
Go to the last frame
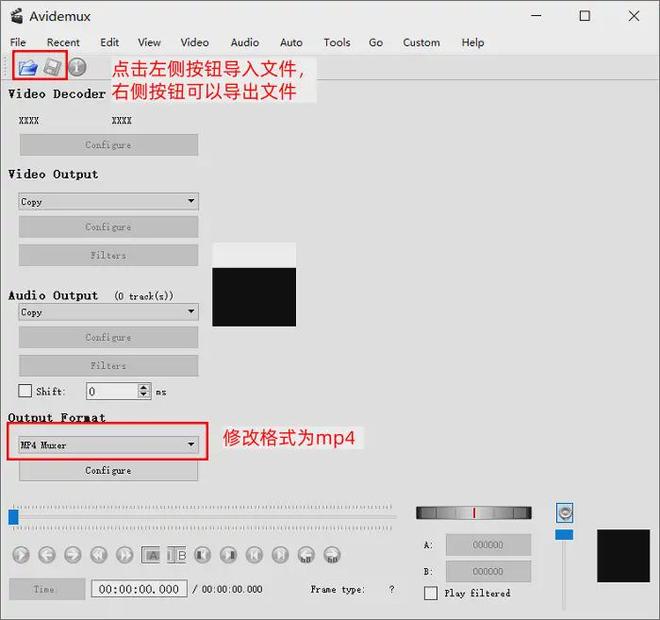(x=280, y=555)
